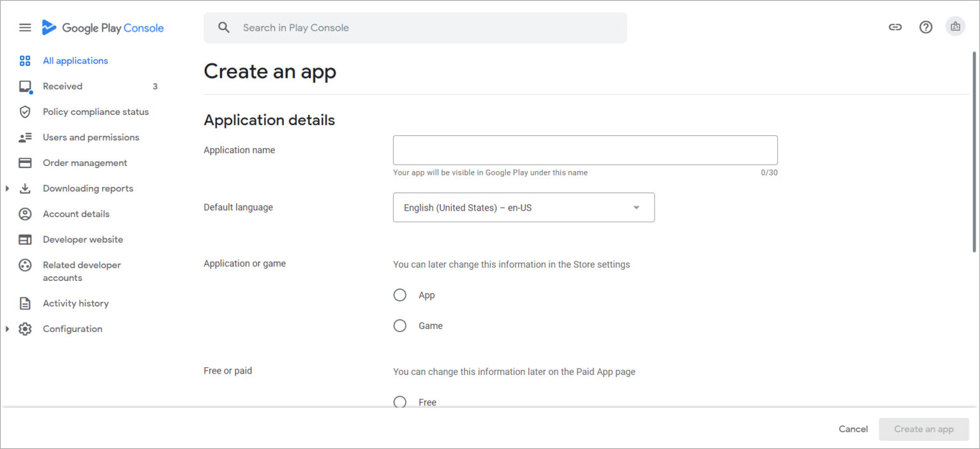Choose the Free pricing option

(x=400, y=402)
